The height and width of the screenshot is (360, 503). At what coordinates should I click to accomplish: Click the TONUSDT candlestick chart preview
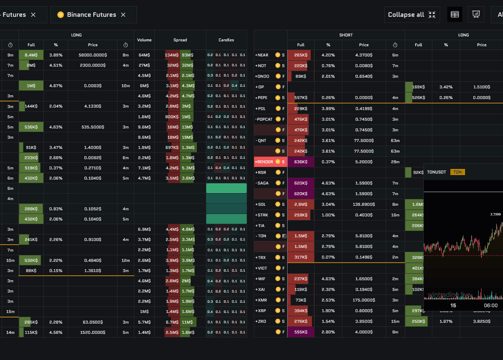[463, 240]
